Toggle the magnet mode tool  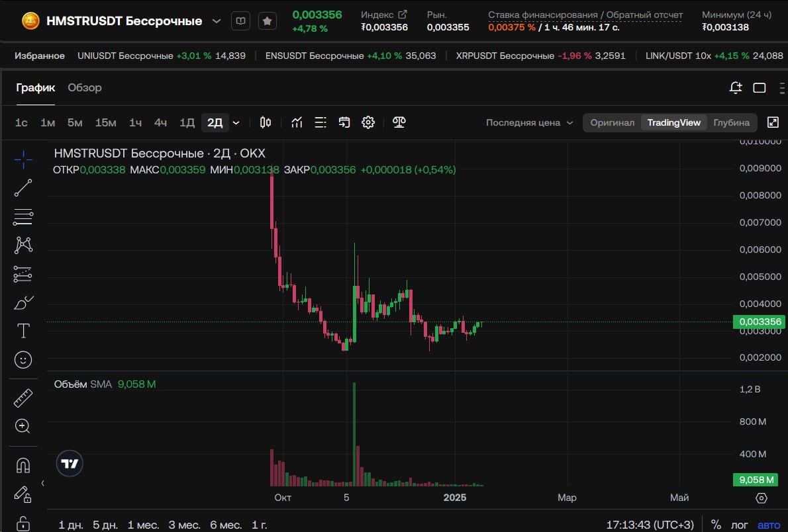pyautogui.click(x=23, y=466)
